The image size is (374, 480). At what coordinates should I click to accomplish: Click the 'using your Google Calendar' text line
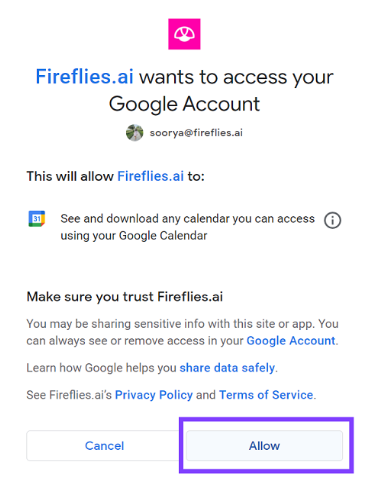pyautogui.click(x=134, y=236)
